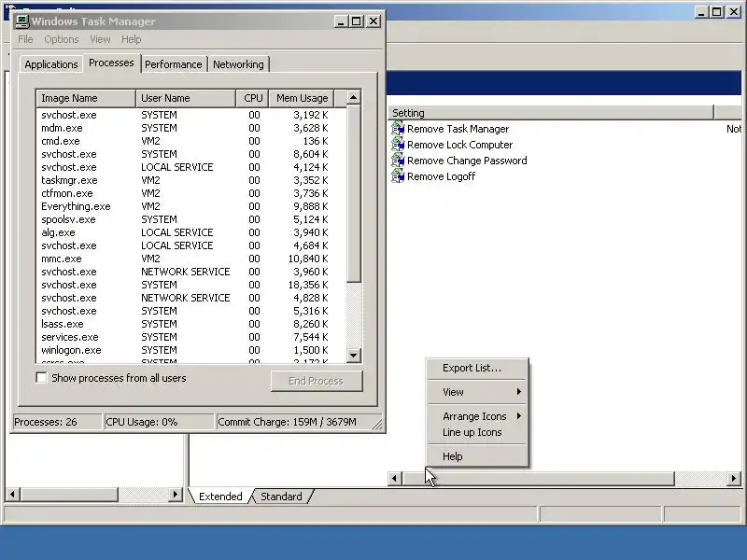Select the cmd.exe process row
The image size is (747, 560).
click(x=191, y=141)
